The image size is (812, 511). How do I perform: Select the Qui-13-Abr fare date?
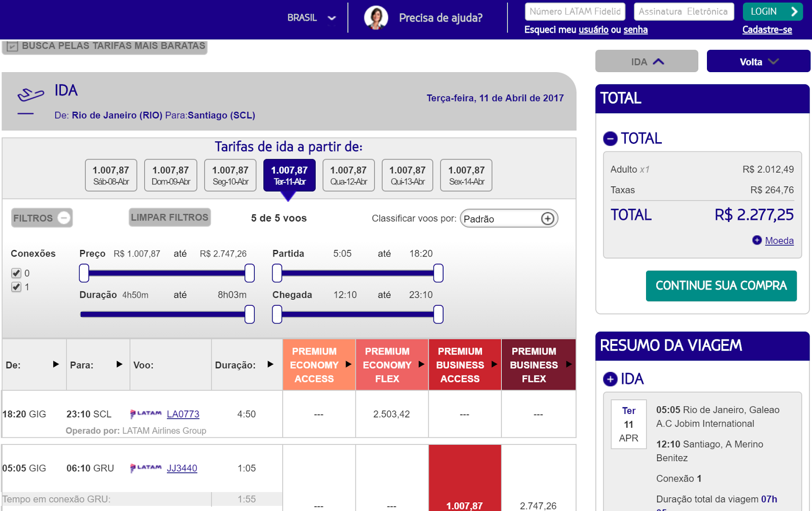click(x=408, y=175)
